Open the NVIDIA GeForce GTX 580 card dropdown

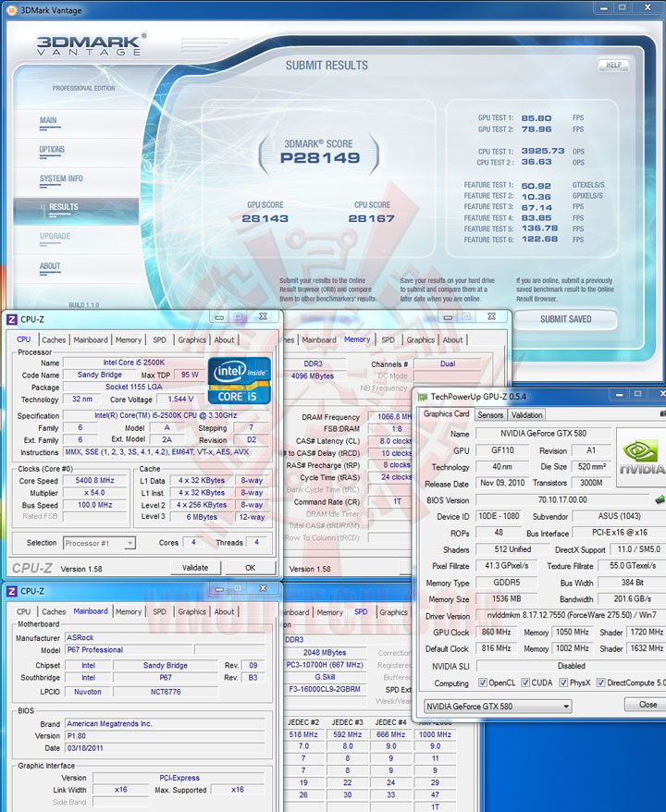498,706
